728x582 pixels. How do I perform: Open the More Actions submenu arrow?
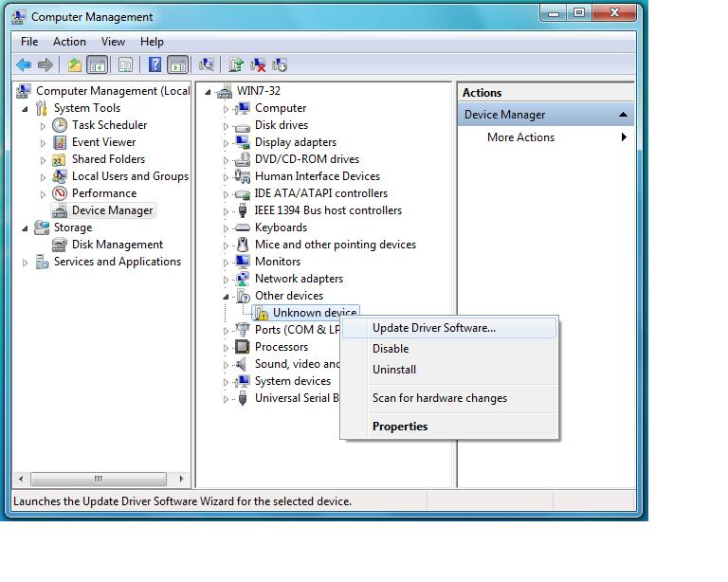tap(624, 136)
